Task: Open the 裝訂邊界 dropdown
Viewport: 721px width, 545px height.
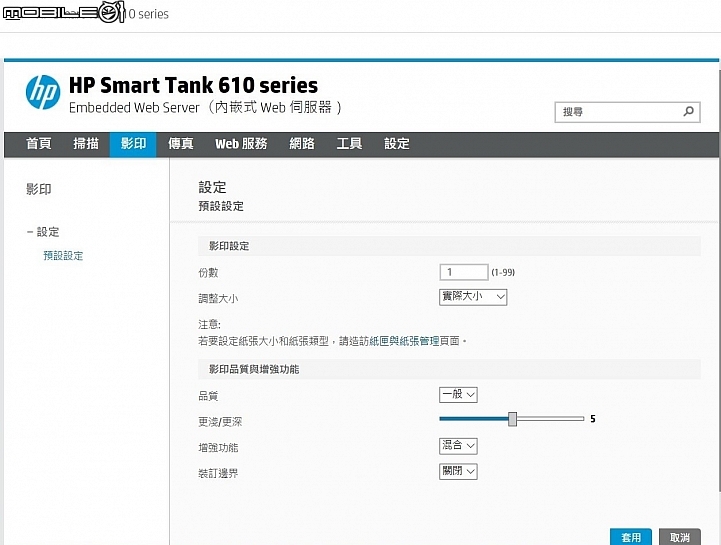Action: click(458, 471)
